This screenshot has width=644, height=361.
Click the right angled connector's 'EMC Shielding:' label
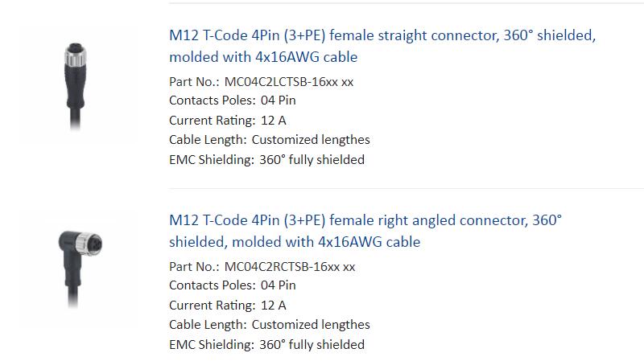[x=212, y=345]
